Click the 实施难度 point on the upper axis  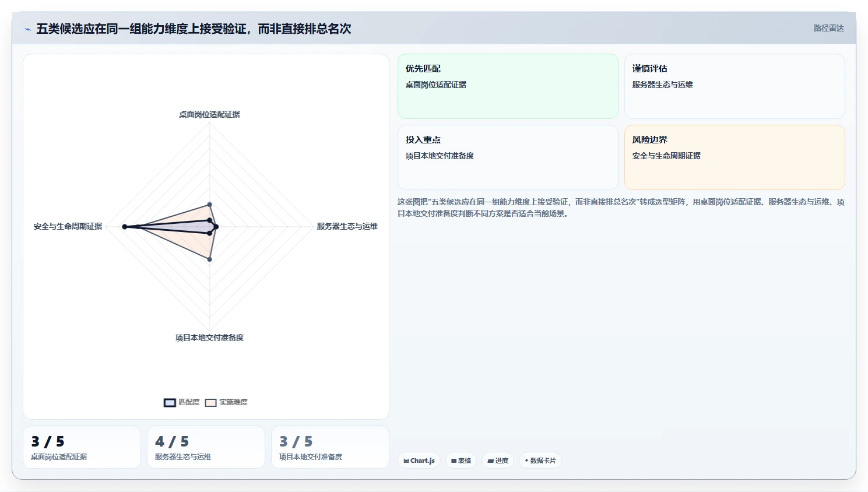point(210,205)
